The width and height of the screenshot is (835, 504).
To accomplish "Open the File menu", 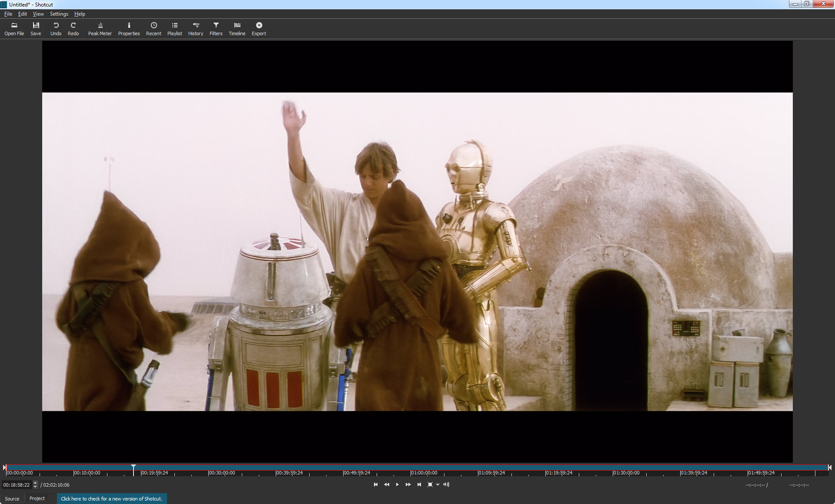I will [8, 14].
